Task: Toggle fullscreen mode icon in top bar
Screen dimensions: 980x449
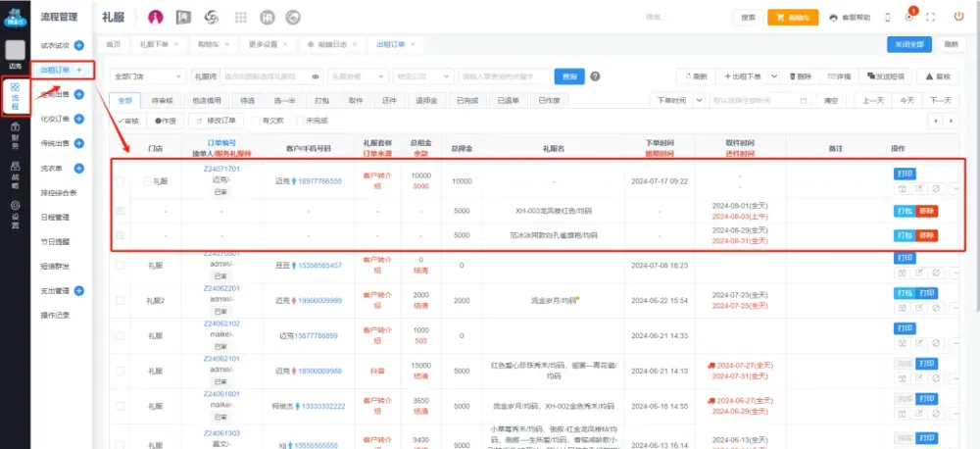Action: (932, 18)
